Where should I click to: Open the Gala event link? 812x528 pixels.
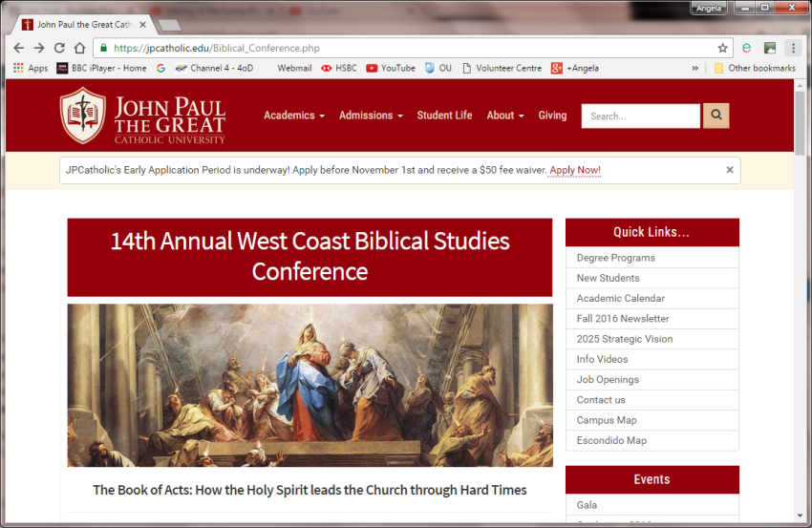652,505
